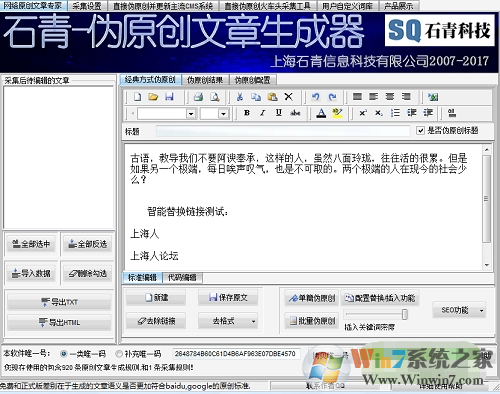Click the Copy icon
The height and width of the screenshot is (394, 500).
[x=256, y=97]
